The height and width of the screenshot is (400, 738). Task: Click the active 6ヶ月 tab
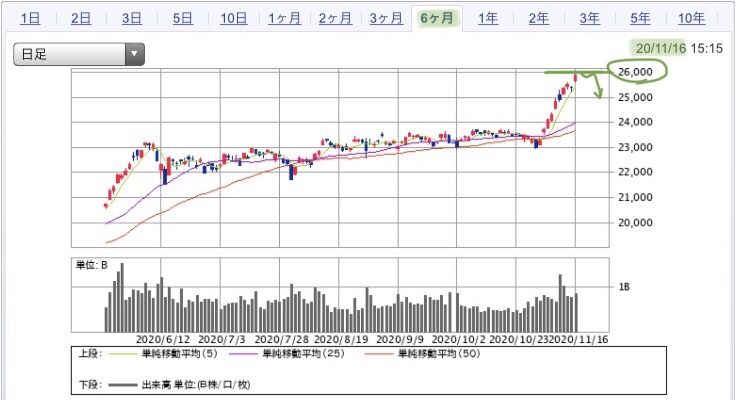pos(437,18)
